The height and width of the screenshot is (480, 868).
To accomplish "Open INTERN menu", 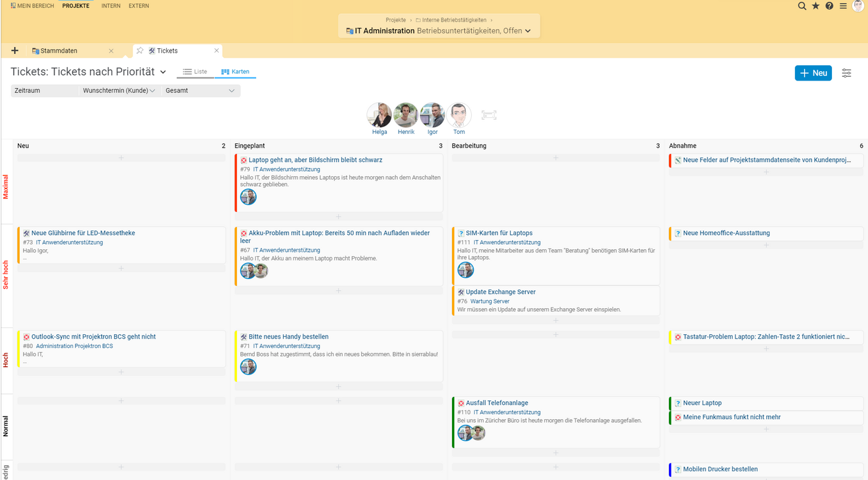I will click(111, 6).
